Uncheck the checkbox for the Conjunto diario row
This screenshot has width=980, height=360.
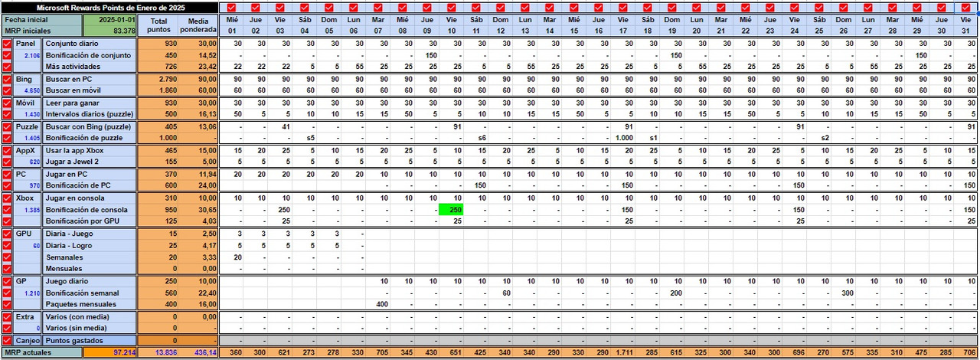point(7,44)
